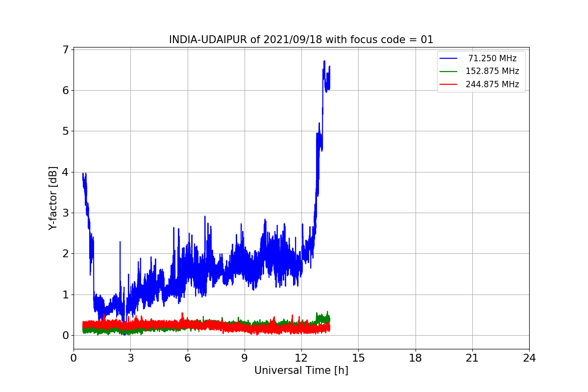The width and height of the screenshot is (588, 392).
Task: Click y-axis tick label 2
Action: click(65, 254)
